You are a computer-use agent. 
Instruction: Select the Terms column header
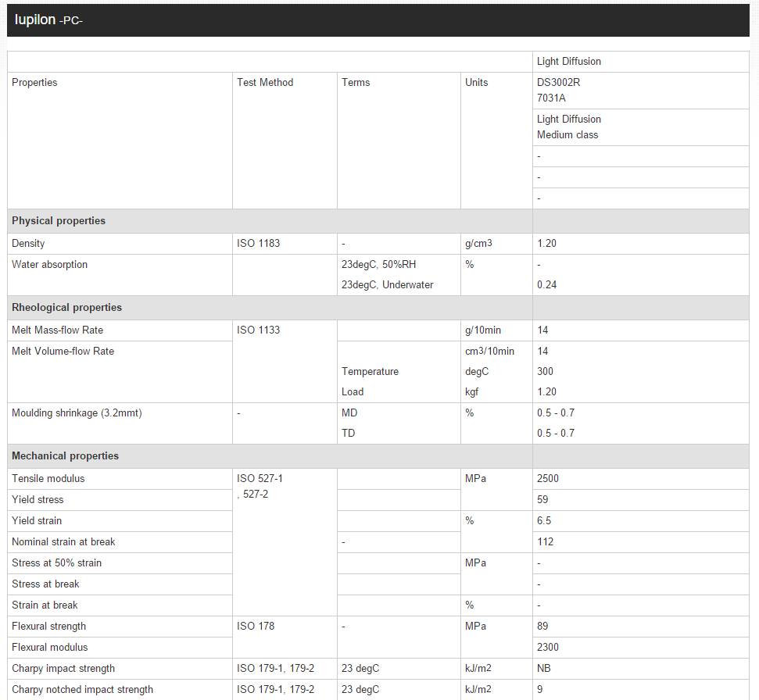356,83
